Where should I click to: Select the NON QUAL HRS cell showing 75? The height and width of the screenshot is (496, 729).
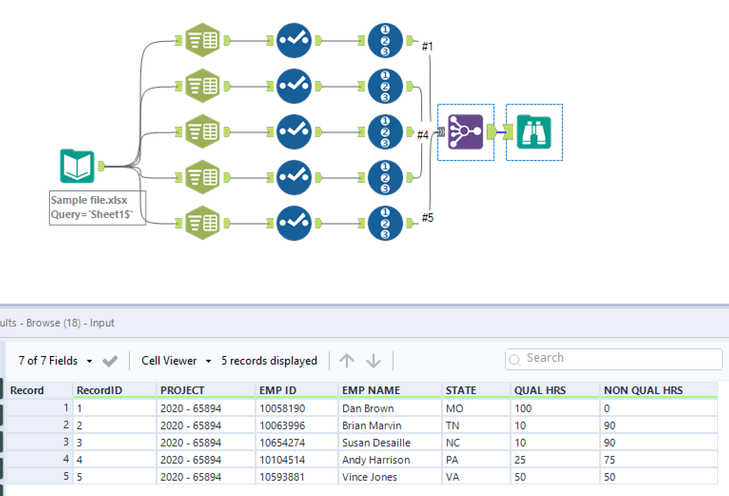[659, 460]
